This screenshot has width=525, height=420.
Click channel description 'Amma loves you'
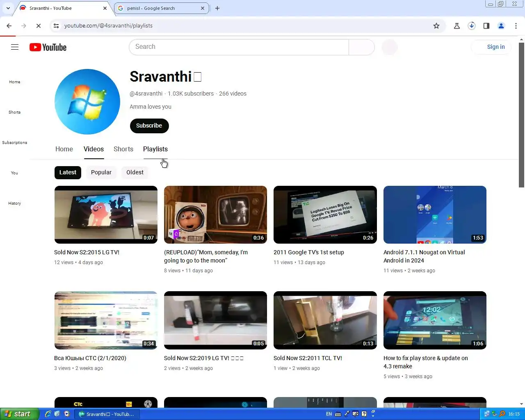(x=151, y=107)
